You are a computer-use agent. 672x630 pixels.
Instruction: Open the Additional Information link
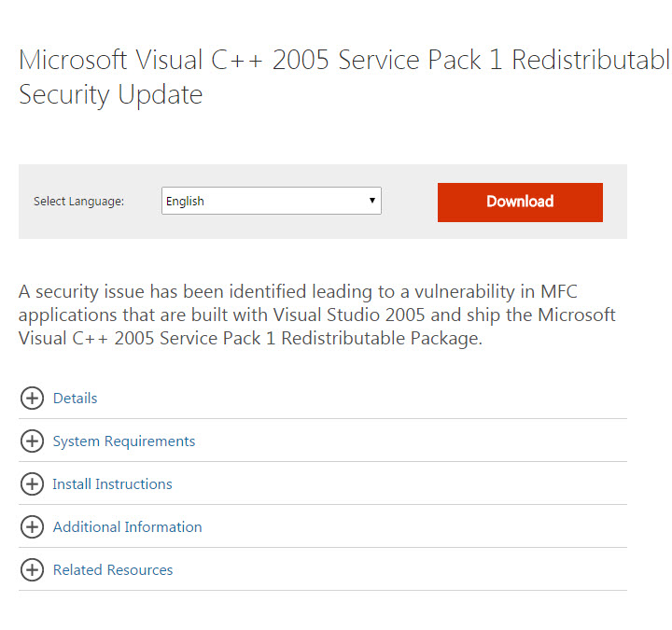click(127, 526)
